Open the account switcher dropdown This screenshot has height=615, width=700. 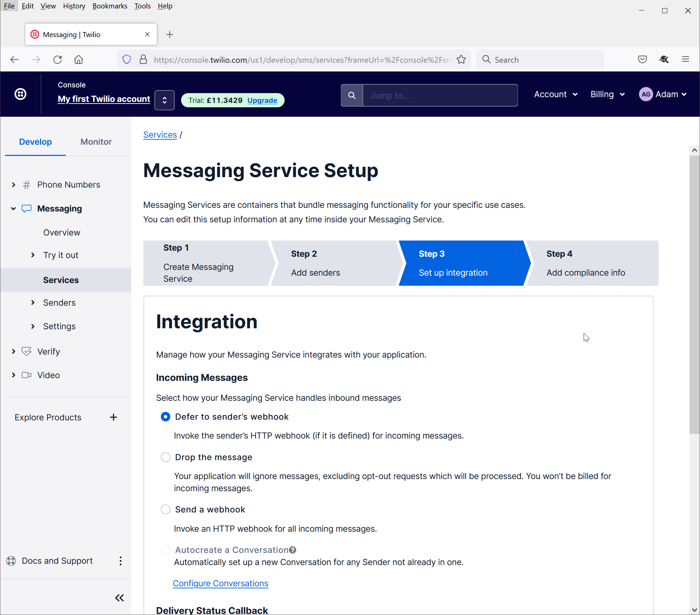165,100
